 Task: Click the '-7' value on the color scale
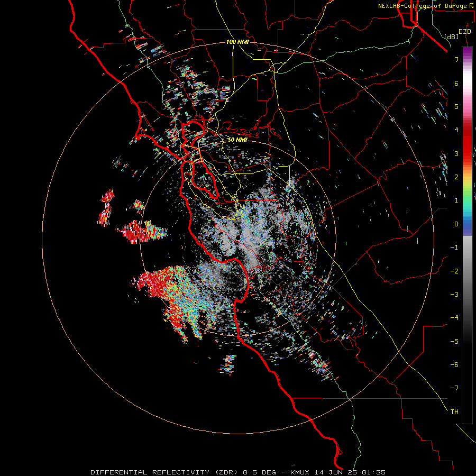(x=454, y=388)
